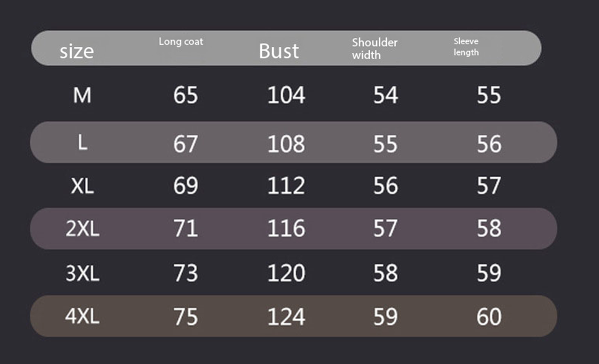Click the 3XL size row label
Screen dimensions: 599x364
pyautogui.click(x=82, y=273)
